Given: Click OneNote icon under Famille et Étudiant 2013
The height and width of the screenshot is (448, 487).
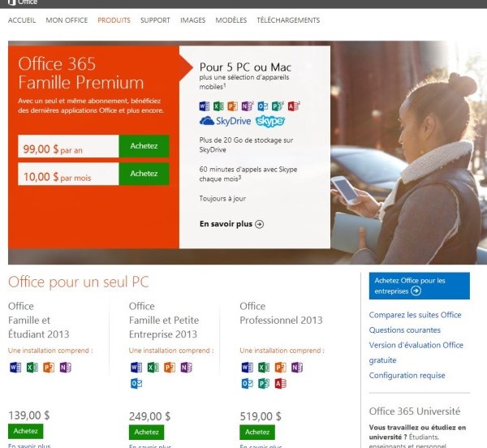Looking at the screenshot, I should click(66, 368).
